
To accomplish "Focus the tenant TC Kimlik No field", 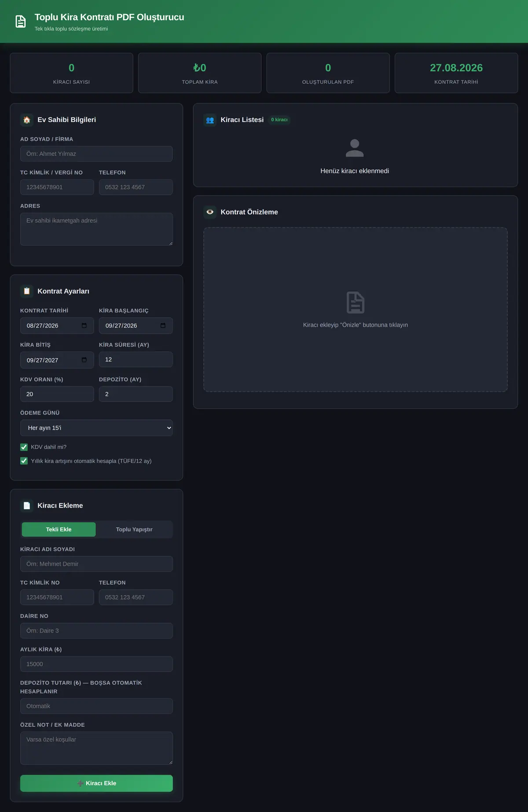I will (57, 597).
